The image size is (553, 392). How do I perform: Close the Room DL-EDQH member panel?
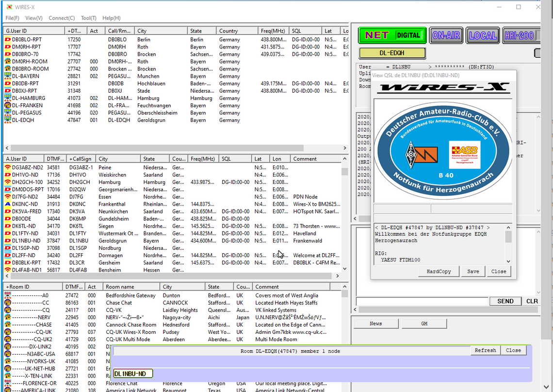(513, 350)
